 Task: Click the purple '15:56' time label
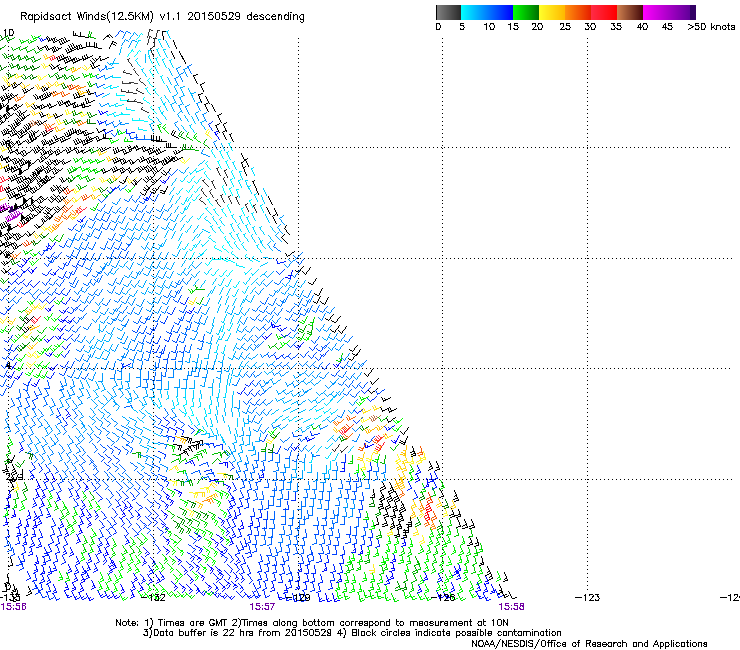[x=13, y=607]
